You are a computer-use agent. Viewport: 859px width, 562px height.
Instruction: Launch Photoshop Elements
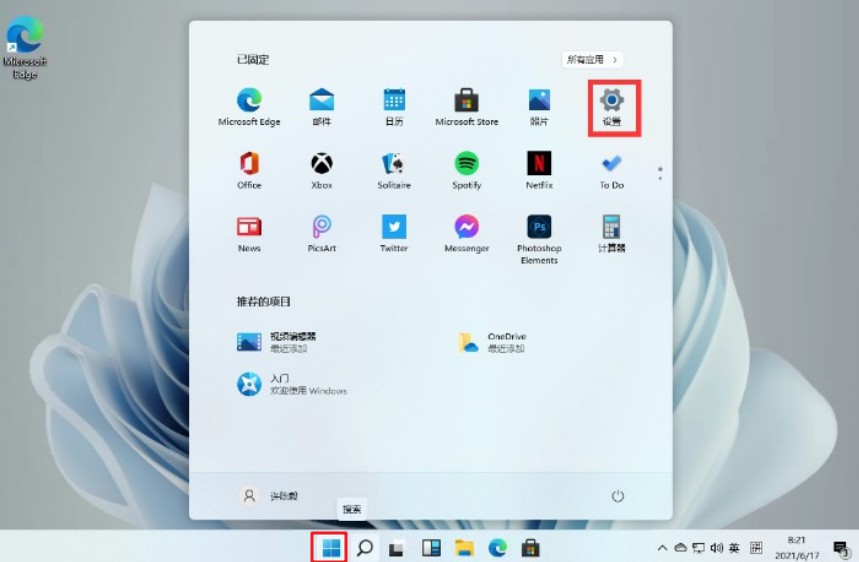[x=539, y=239]
